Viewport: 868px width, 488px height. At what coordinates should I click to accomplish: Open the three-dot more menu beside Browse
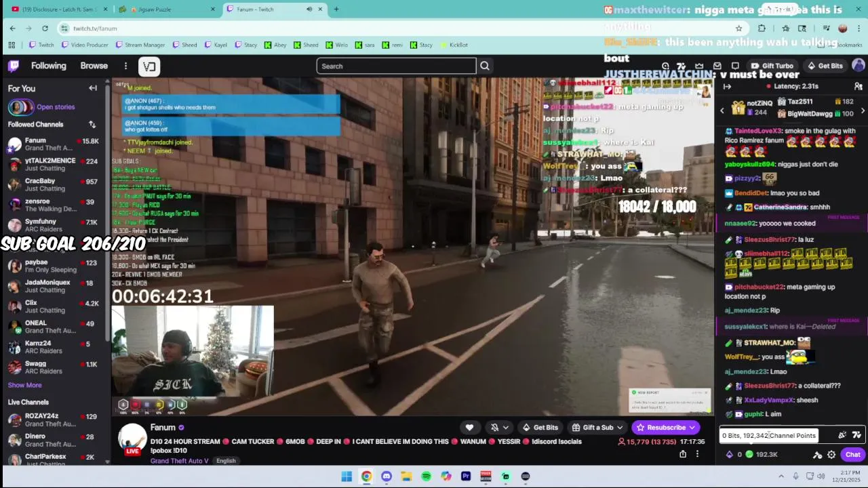(125, 66)
